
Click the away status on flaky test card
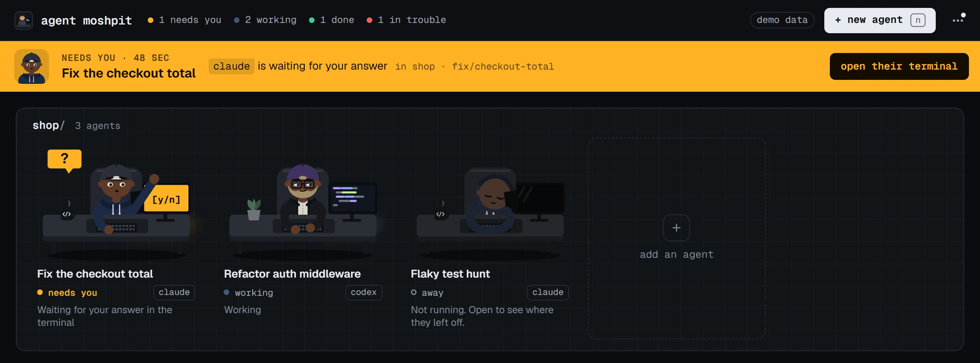[x=427, y=293]
